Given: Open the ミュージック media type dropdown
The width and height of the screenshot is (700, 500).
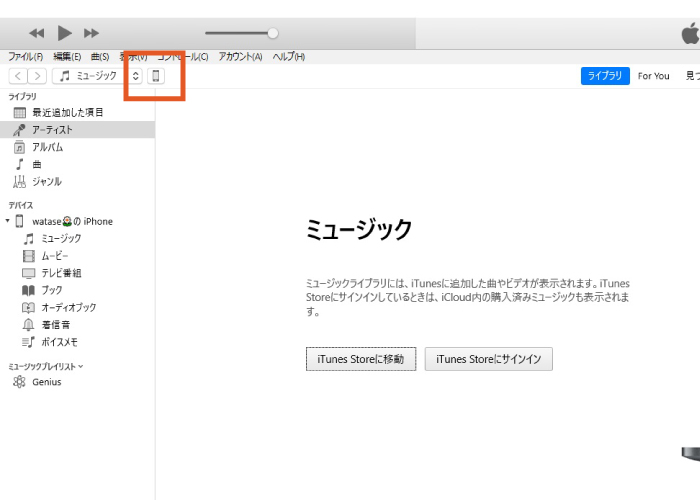Looking at the screenshot, I should (x=97, y=76).
